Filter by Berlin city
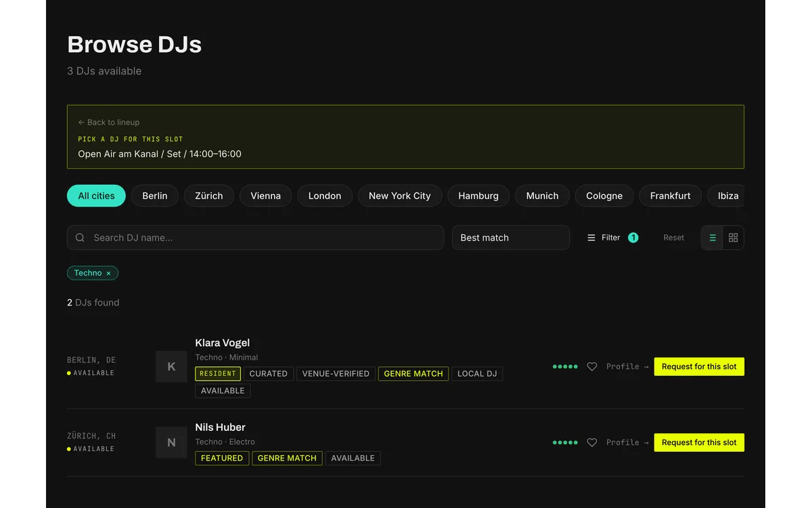812x508 pixels. [x=155, y=196]
